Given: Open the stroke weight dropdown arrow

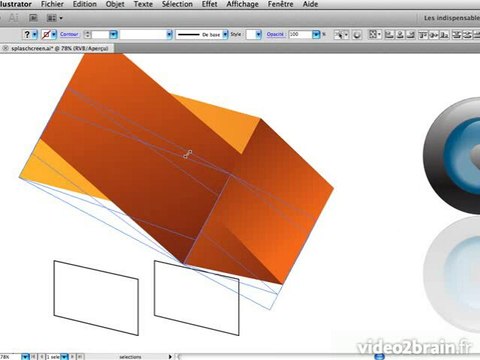Looking at the screenshot, I should coord(114,34).
